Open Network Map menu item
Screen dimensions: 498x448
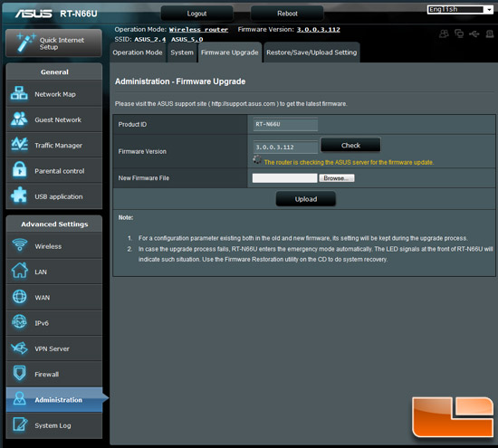point(54,94)
